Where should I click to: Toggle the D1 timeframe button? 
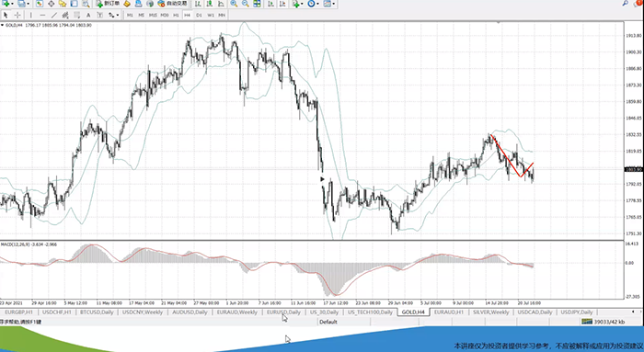(x=199, y=16)
